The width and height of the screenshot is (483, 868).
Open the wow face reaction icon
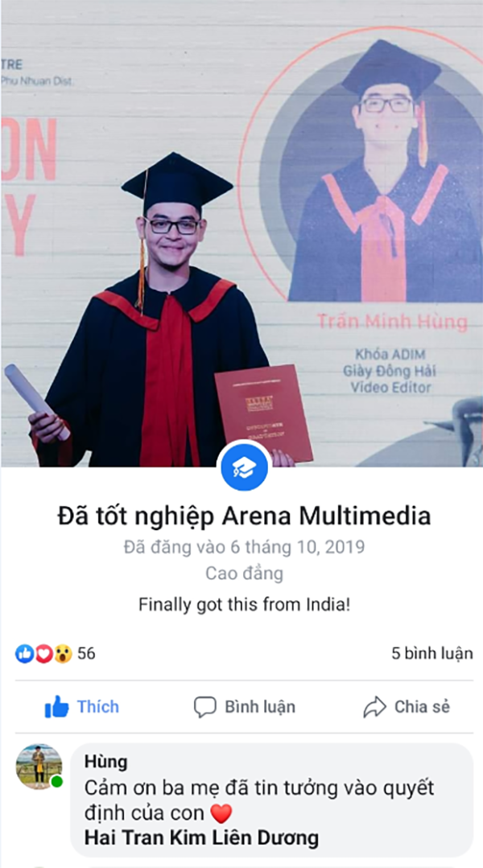[x=63, y=654]
